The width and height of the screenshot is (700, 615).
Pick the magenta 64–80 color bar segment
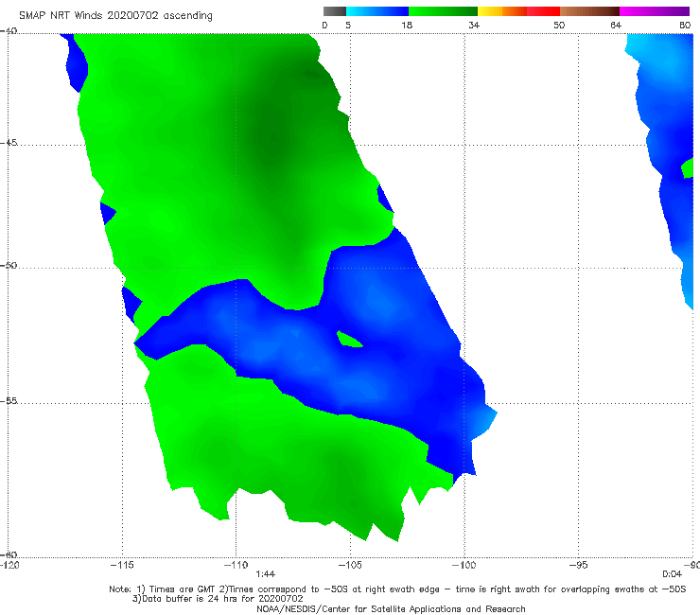(655, 11)
